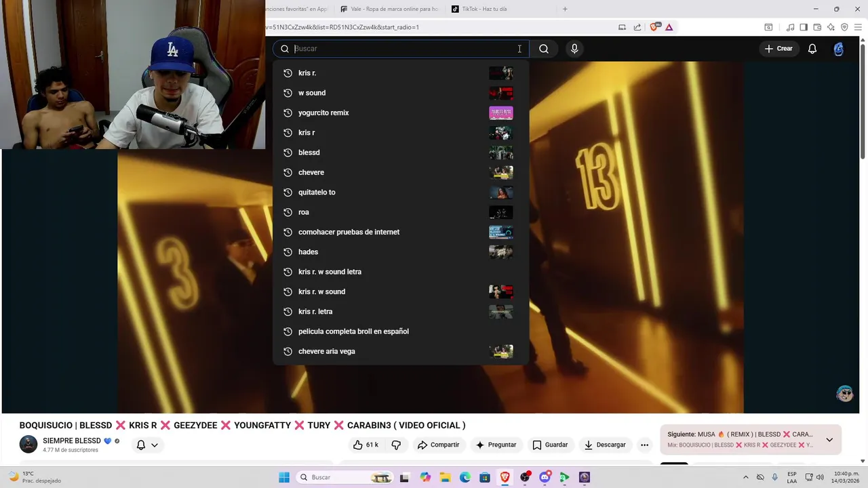Select suggestion 'chevere'
The image size is (868, 488).
pos(400,172)
